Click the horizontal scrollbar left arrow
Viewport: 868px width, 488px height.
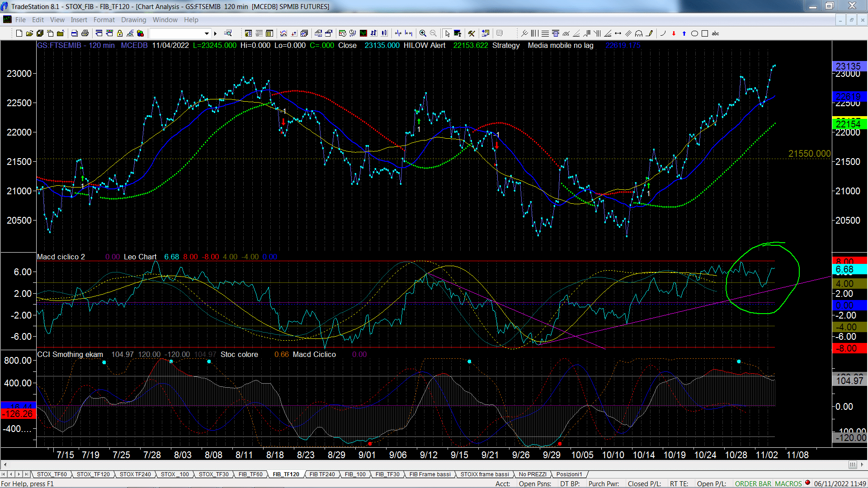click(5, 465)
